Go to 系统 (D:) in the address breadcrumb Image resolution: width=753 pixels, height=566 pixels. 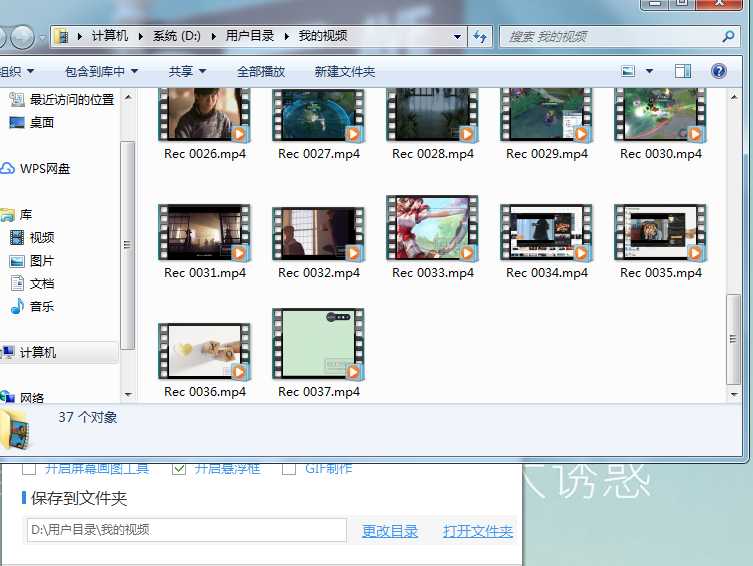177,36
